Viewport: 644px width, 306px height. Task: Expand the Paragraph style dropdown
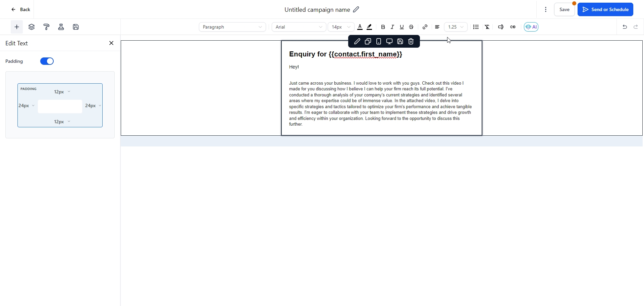232,27
